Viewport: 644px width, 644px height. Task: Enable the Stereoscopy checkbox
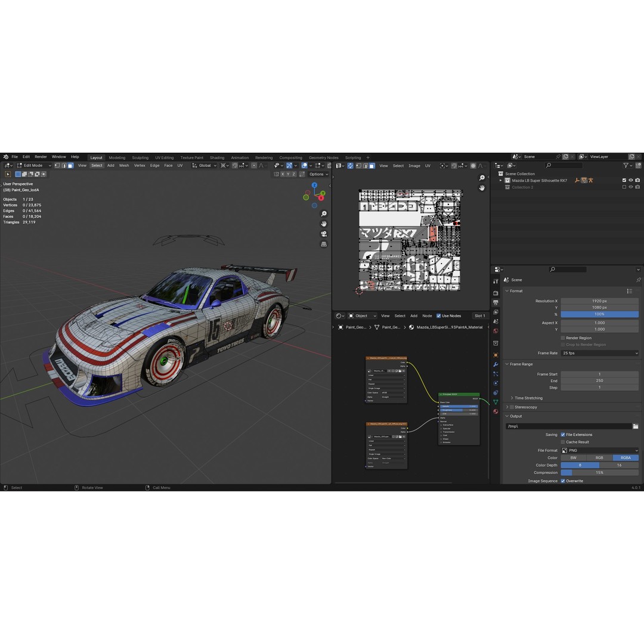[x=512, y=407]
